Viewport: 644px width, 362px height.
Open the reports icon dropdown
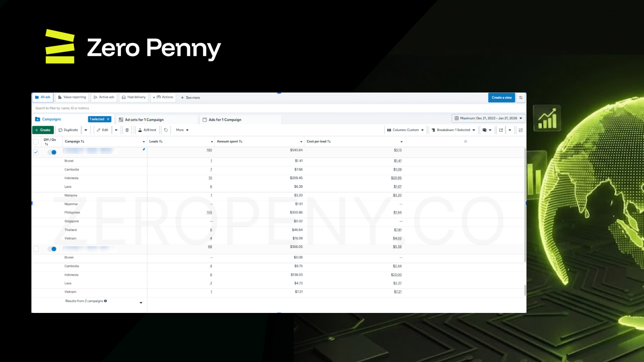pyautogui.click(x=487, y=130)
